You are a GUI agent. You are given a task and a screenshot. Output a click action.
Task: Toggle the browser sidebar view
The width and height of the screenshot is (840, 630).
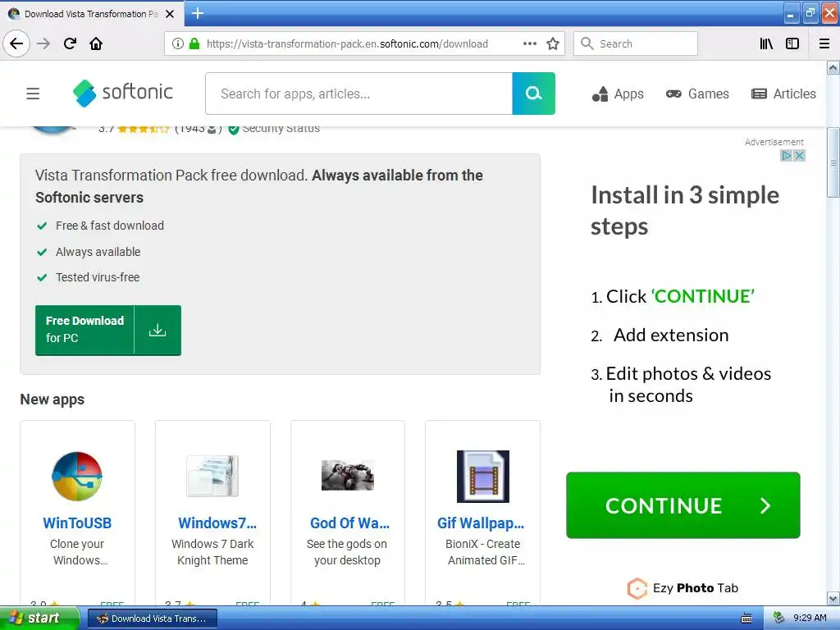click(792, 43)
